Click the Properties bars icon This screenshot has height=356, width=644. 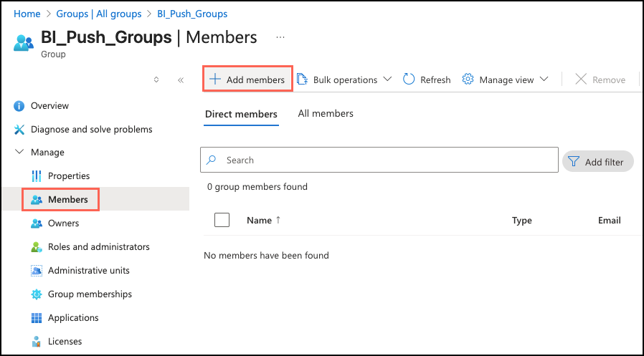coord(37,176)
